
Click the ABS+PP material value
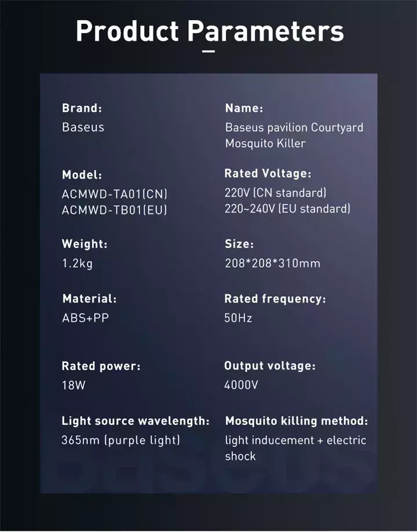tap(86, 318)
